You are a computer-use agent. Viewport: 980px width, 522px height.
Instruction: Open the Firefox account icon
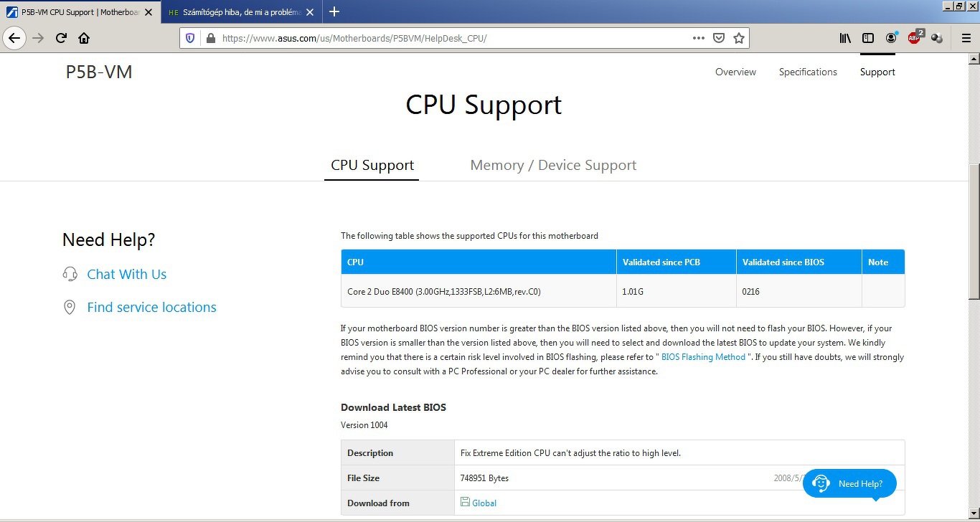(x=891, y=38)
